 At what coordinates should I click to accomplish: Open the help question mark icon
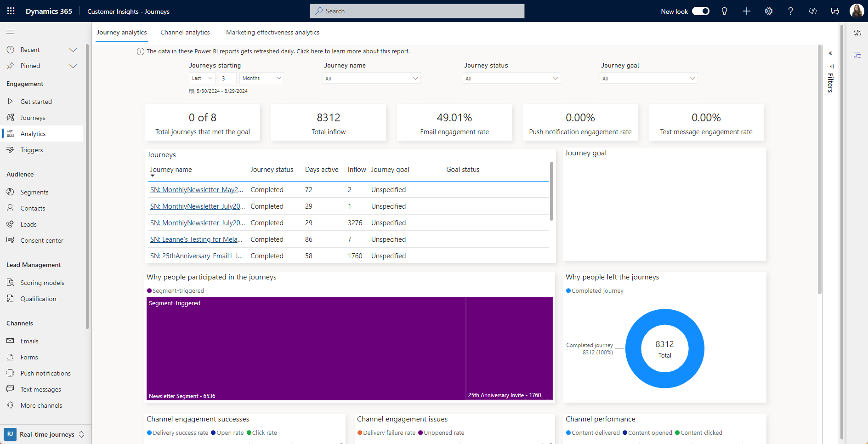pyautogui.click(x=791, y=11)
